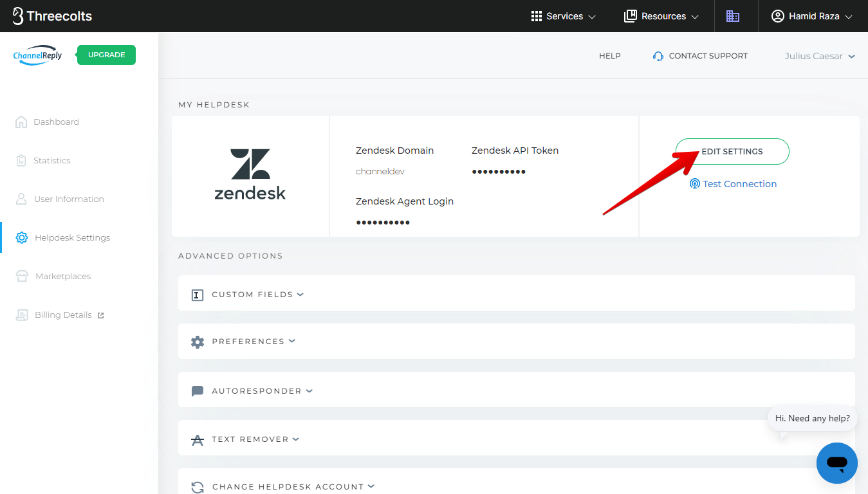The height and width of the screenshot is (494, 868).
Task: Click the 'My Helpdesk' heading
Action: [x=214, y=104]
